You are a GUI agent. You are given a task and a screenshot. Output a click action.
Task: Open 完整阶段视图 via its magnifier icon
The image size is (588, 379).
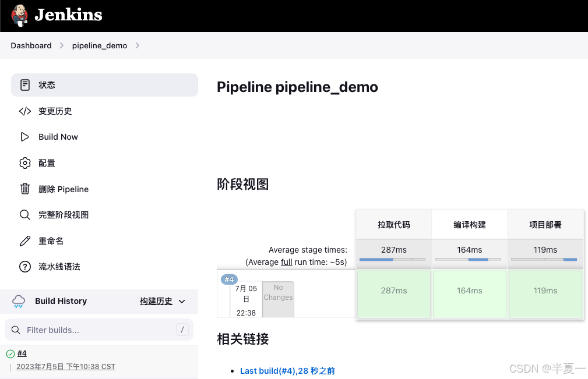tap(25, 215)
